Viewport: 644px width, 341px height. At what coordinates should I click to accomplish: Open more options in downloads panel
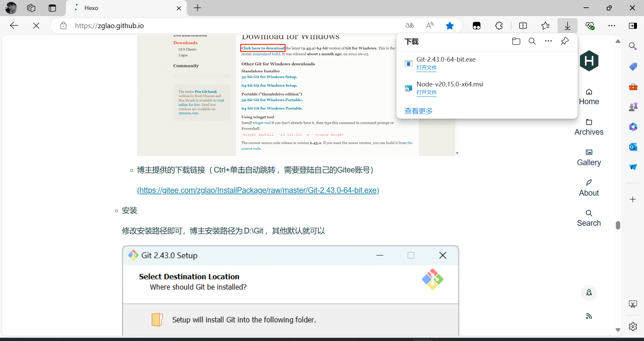548,41
